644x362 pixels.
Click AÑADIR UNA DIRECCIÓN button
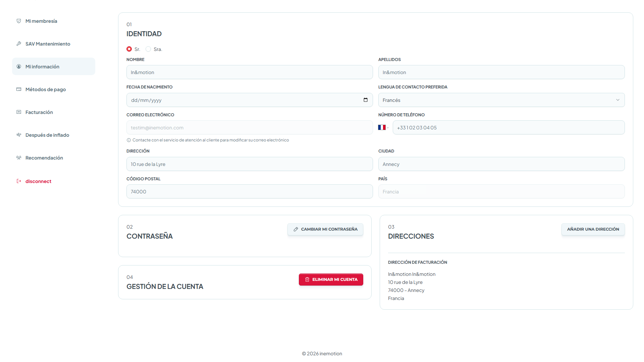tap(593, 229)
